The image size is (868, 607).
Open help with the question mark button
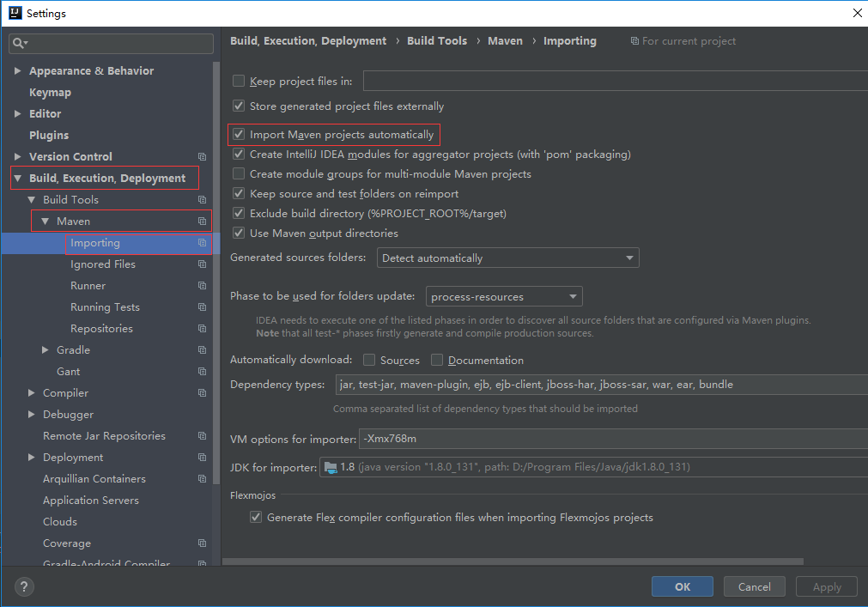[24, 586]
